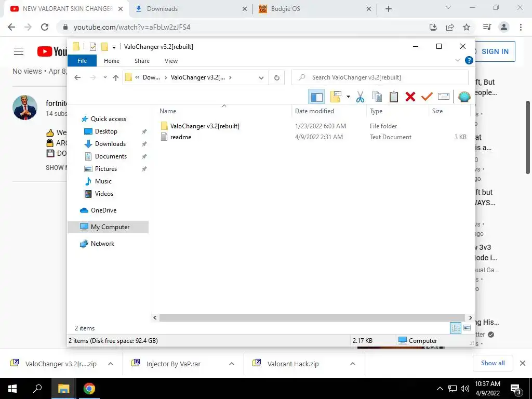Click the email envelope toolbar icon
The height and width of the screenshot is (399, 532).
(444, 97)
